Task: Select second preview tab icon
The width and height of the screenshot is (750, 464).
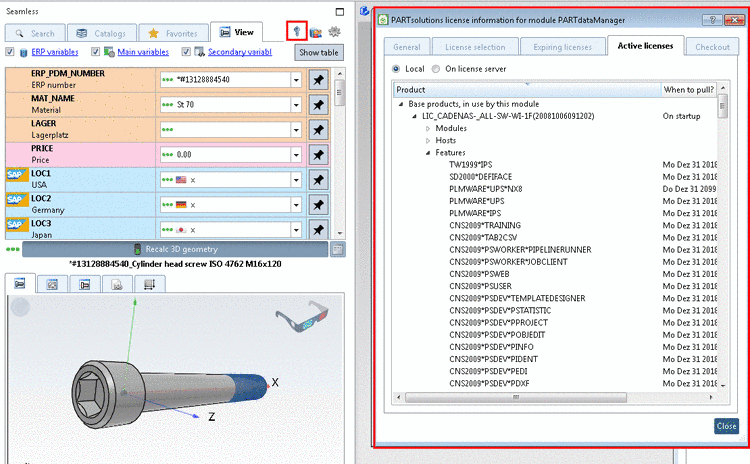Action: tap(52, 285)
